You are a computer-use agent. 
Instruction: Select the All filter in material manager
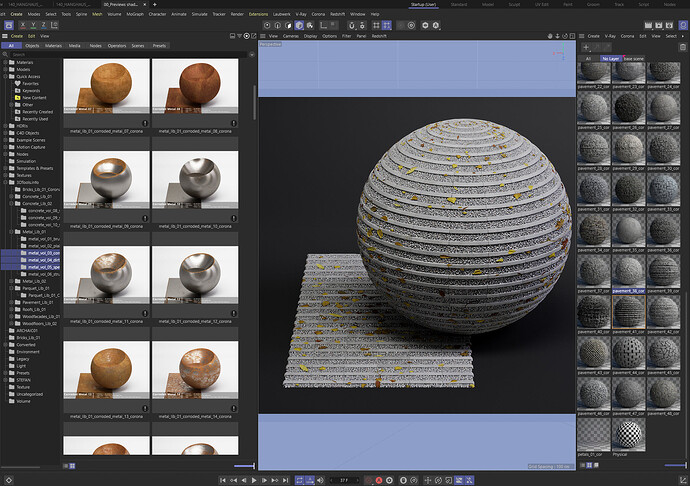[588, 59]
